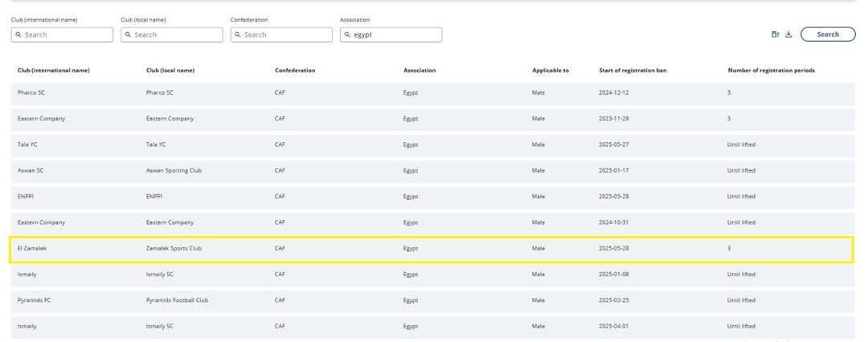Open the column settings icon left of download
The width and height of the screenshot is (868, 342).
[776, 35]
